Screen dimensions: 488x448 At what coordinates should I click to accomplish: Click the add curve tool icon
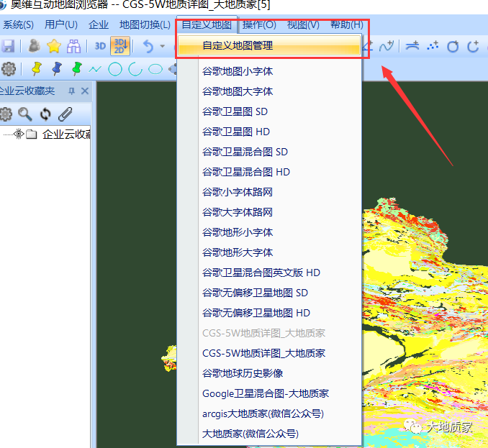click(x=387, y=46)
